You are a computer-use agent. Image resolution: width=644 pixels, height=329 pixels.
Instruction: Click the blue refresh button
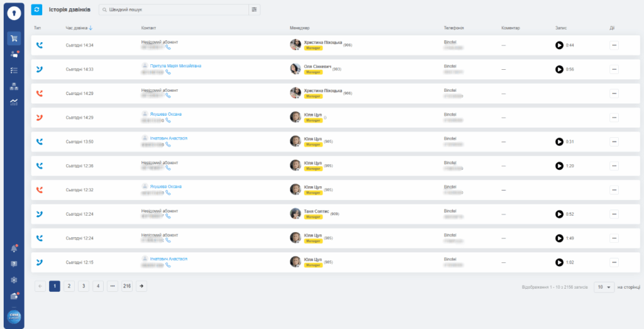[x=37, y=9]
